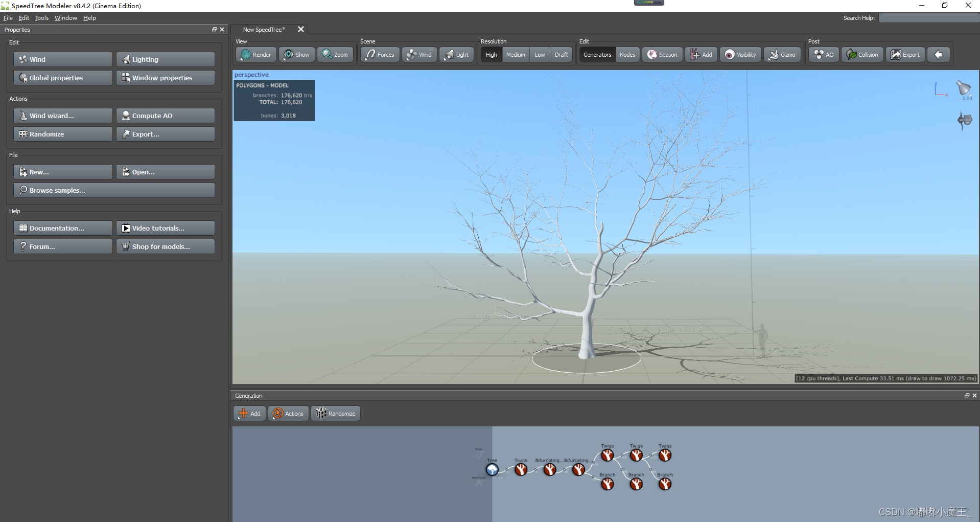Close the Properties panel
This screenshot has height=522, width=980.
[x=222, y=30]
